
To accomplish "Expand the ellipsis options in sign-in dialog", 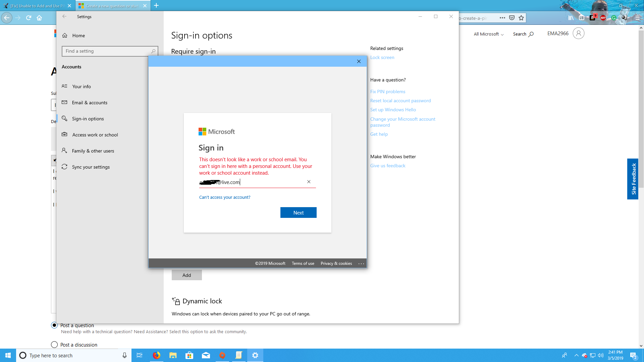I will 361,263.
